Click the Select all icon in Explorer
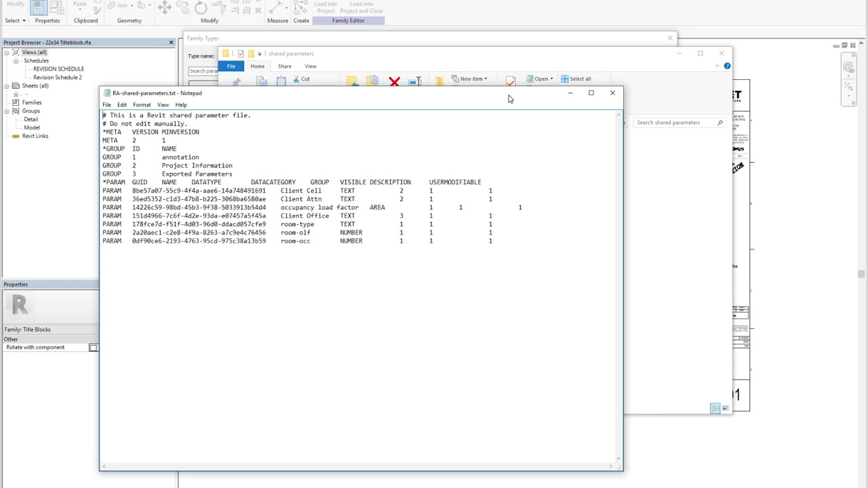The image size is (868, 488). (x=564, y=79)
